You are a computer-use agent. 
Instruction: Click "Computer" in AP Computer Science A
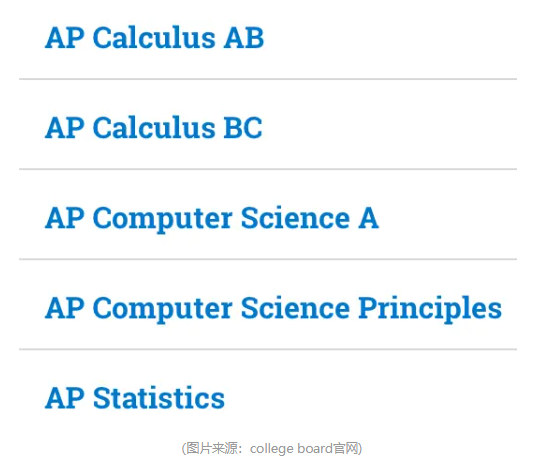163,219
